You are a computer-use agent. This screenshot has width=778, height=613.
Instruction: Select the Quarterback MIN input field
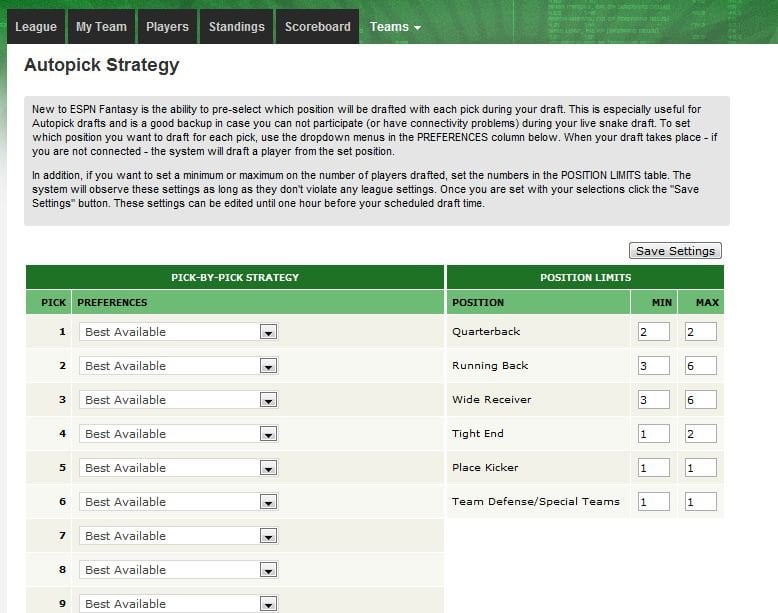coord(653,332)
